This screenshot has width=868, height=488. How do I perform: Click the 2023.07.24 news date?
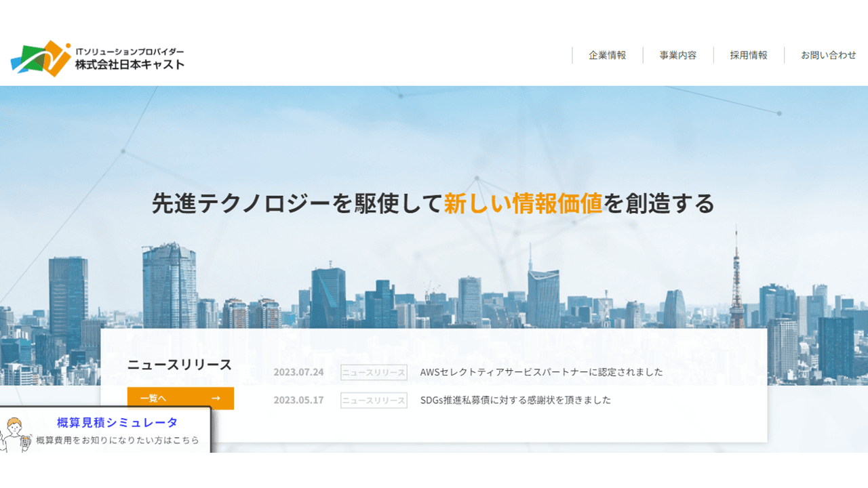(299, 372)
